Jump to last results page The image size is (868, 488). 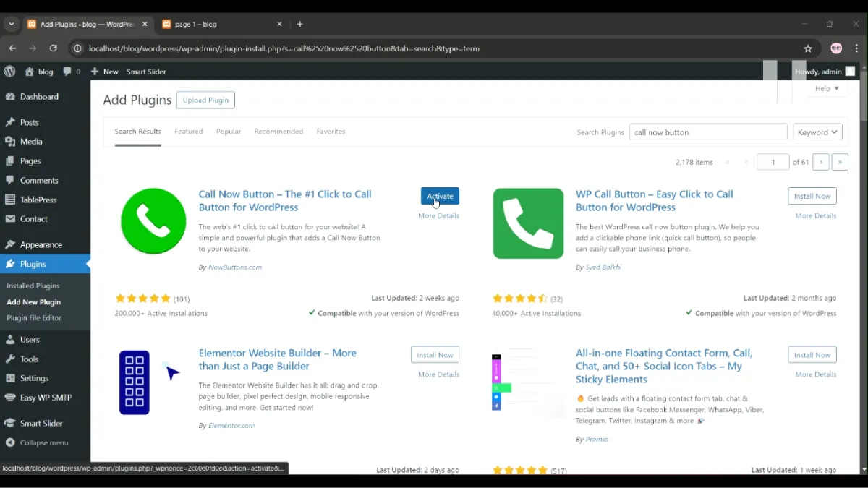pyautogui.click(x=840, y=162)
